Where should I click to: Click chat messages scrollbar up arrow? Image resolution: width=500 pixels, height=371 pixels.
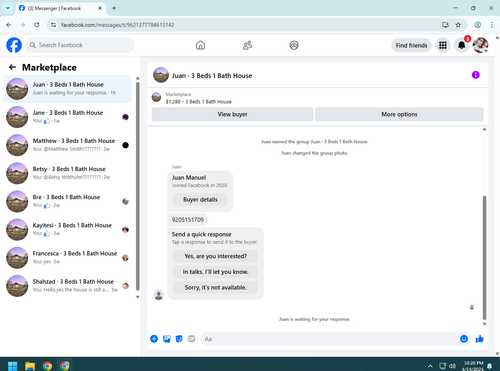[x=484, y=129]
